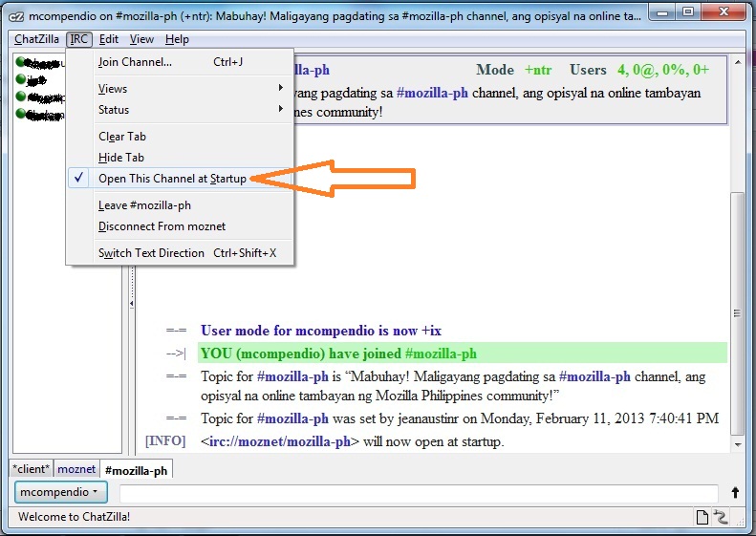
Task: Click the fourth user's green status dot
Action: (x=21, y=114)
